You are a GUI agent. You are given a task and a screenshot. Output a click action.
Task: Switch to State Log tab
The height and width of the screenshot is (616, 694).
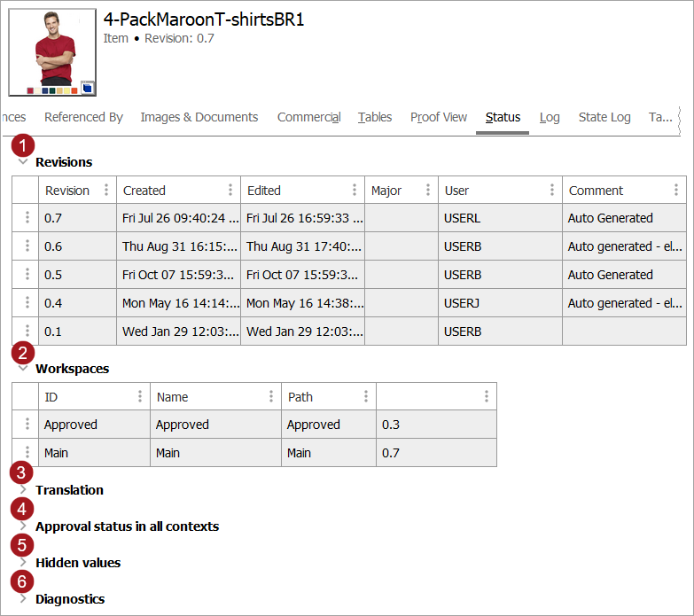click(x=604, y=117)
